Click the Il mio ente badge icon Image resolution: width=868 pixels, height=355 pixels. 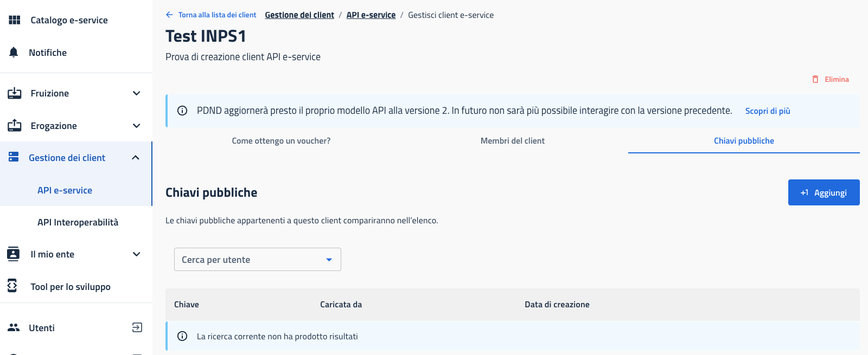coord(14,254)
